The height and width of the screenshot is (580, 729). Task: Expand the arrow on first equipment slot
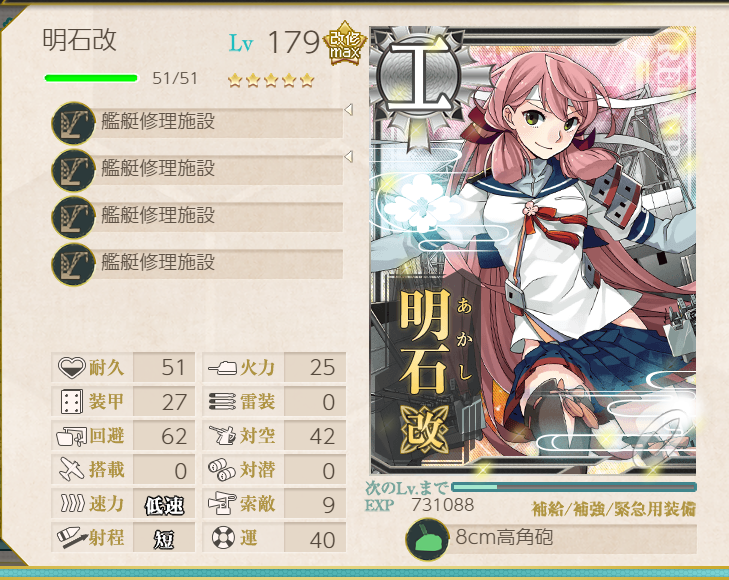click(349, 110)
